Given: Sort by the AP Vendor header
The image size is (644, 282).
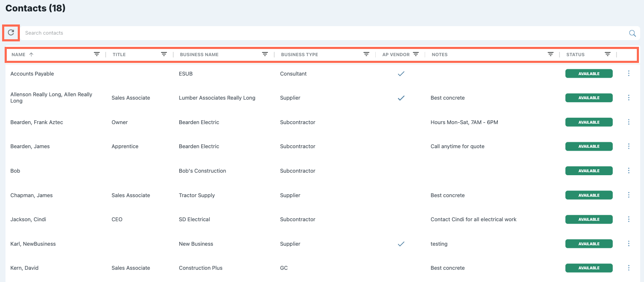Looking at the screenshot, I should 396,54.
